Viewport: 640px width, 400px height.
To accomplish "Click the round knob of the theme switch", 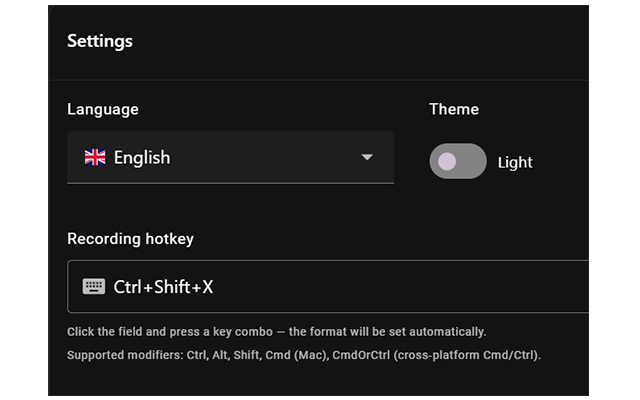I will [446, 161].
